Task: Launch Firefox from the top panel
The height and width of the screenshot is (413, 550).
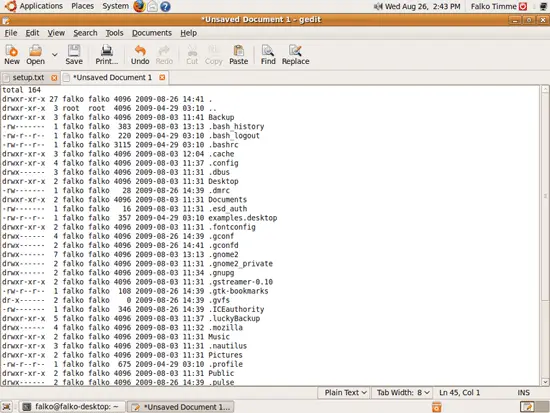Action: pos(139,6)
